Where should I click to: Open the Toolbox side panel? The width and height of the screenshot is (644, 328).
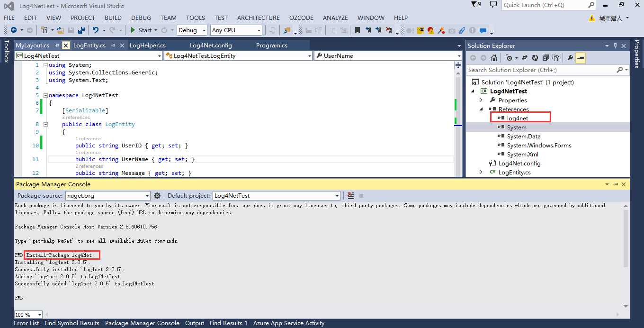click(6, 51)
